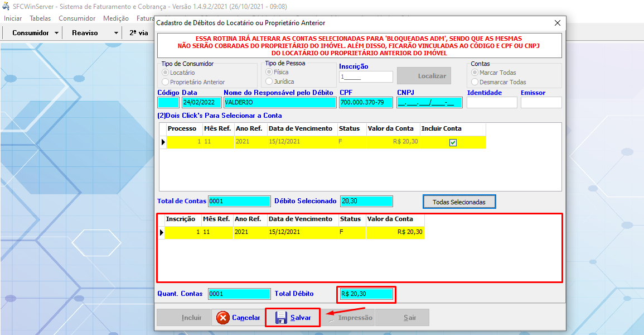Image resolution: width=644 pixels, height=335 pixels.
Task: Open the Tabelas menu
Action: 40,18
